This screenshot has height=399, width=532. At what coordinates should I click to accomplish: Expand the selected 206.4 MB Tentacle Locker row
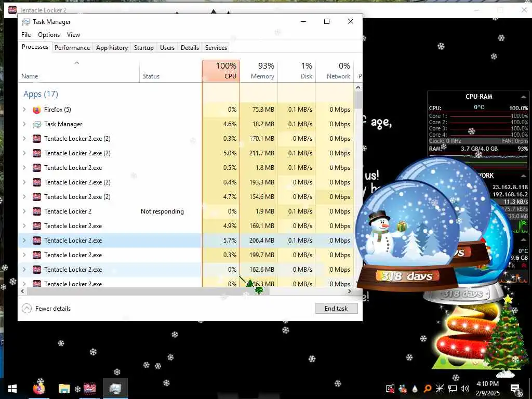pos(24,241)
